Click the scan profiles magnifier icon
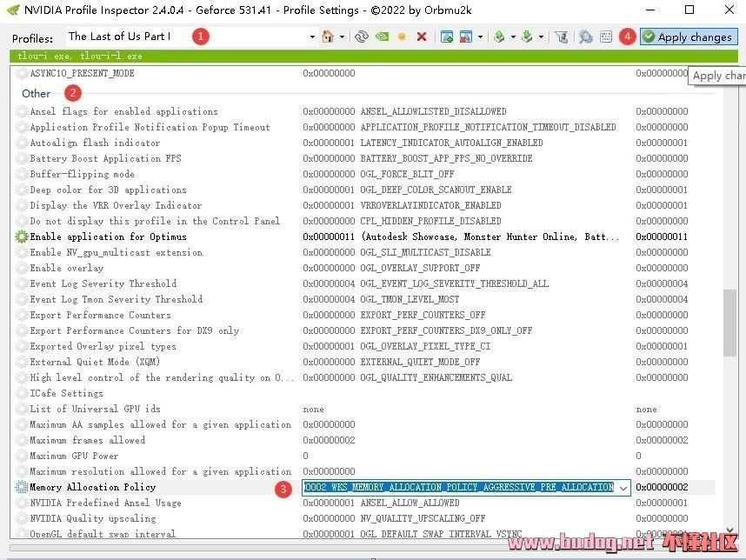Viewport: 746px width, 560px height. [x=586, y=37]
